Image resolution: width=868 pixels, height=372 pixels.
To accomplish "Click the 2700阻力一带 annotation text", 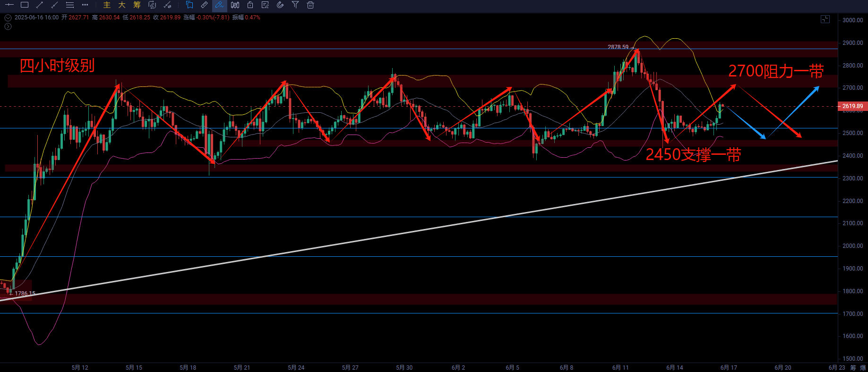I will pyautogui.click(x=776, y=71).
